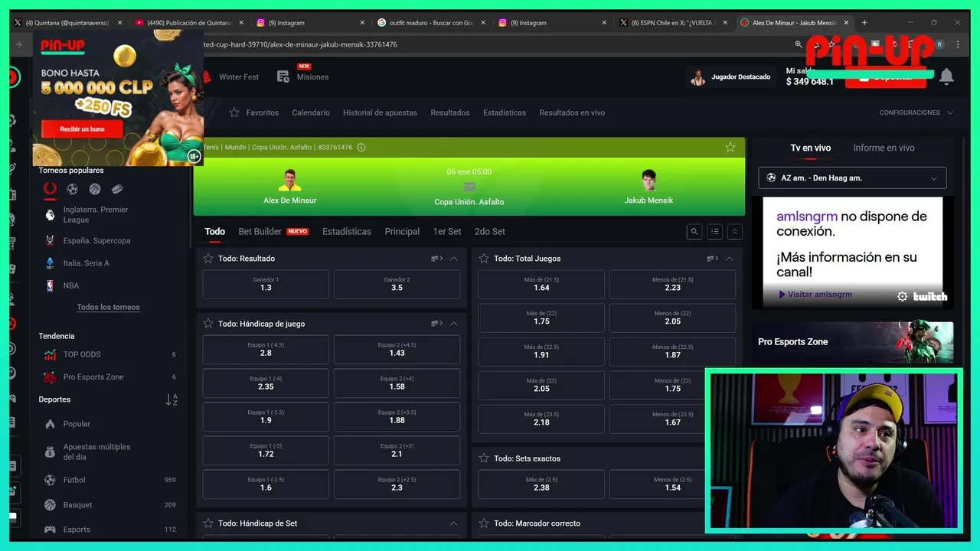
Task: Click the Misiones icon in header
Action: [x=283, y=77]
